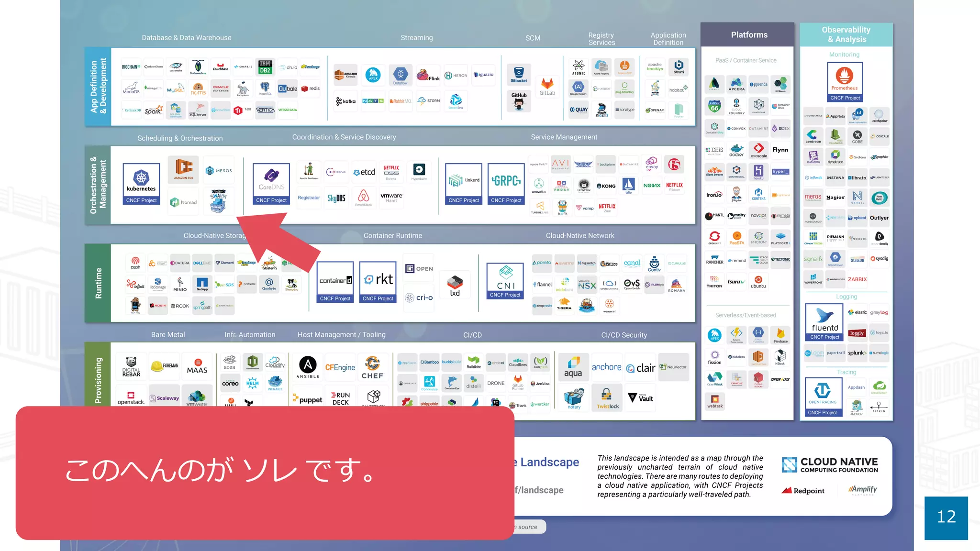Select the rkt CNCF Project logo
Screen dimensions: 980x551
coord(378,282)
